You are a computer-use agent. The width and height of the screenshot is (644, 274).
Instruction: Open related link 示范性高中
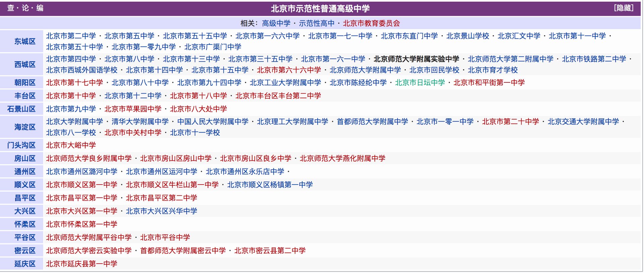coord(317,23)
